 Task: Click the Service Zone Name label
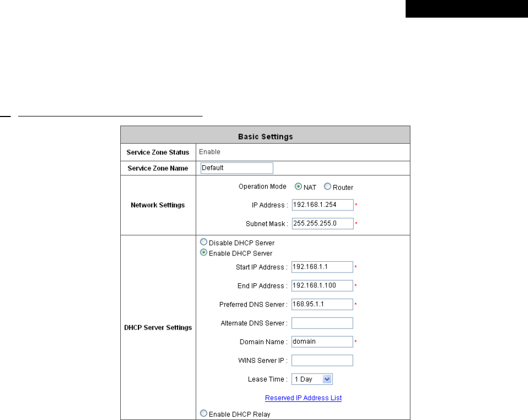tap(158, 168)
